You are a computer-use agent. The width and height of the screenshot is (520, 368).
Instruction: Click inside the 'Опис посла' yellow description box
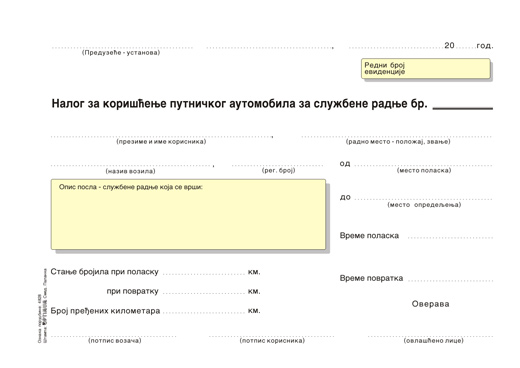pos(188,214)
